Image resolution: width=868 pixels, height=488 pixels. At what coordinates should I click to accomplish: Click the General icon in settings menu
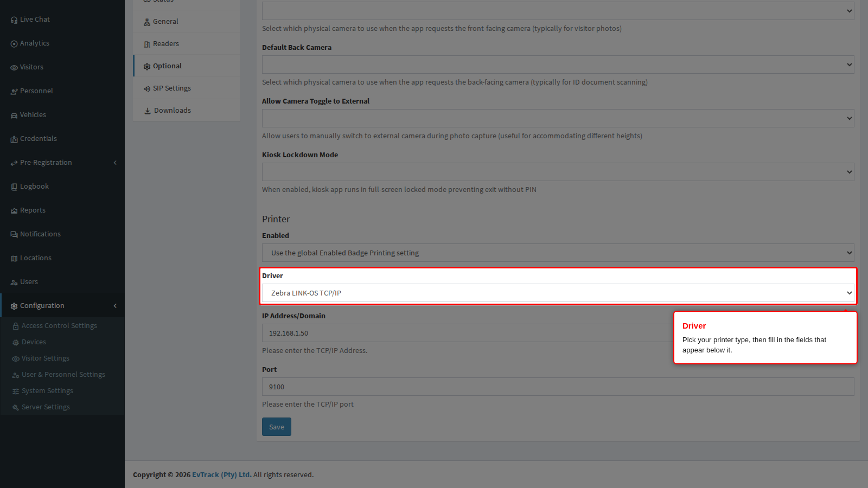pos(147,22)
